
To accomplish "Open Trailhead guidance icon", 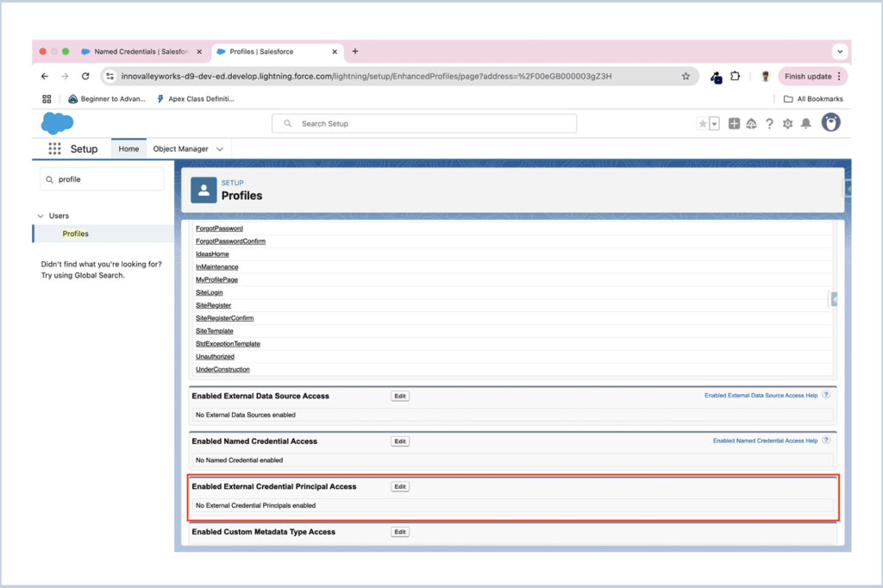I will [751, 123].
